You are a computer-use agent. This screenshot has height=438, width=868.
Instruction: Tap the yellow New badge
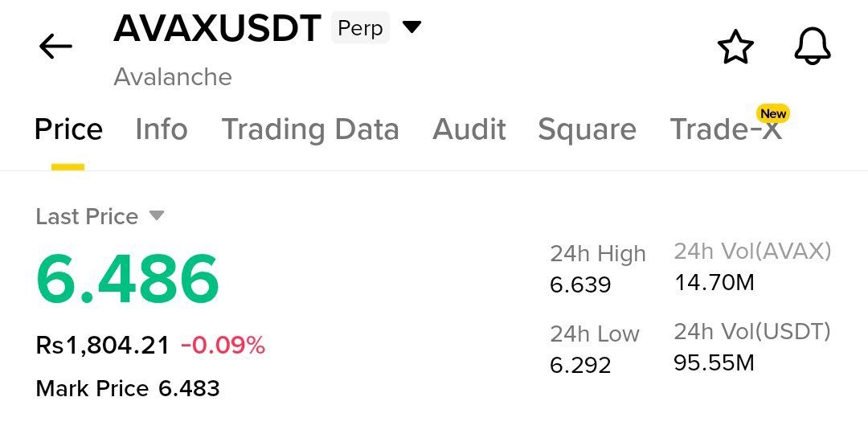(773, 113)
